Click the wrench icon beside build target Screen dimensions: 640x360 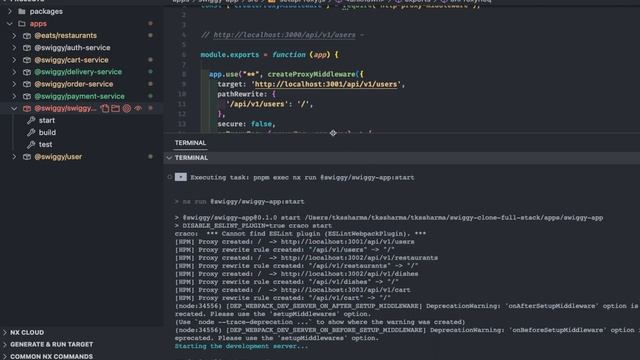pos(31,132)
